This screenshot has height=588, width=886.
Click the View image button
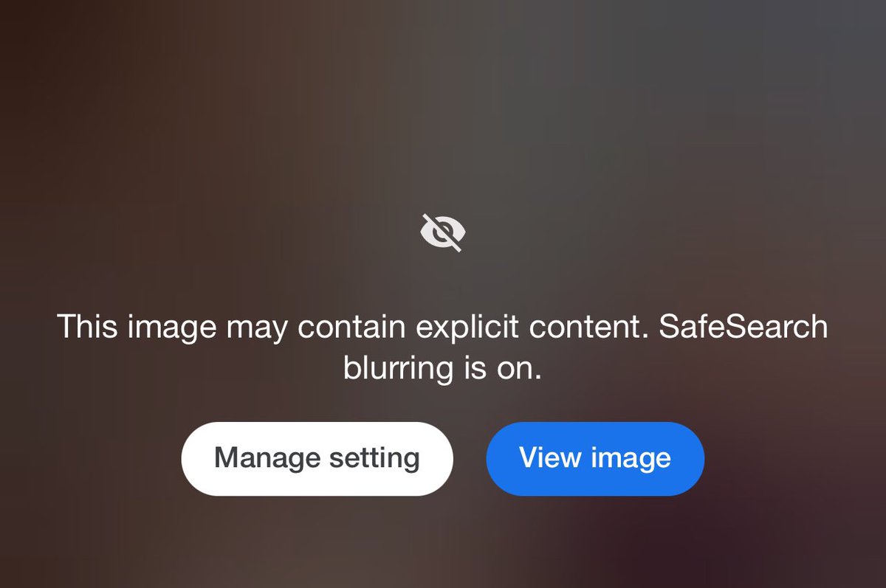pos(595,458)
